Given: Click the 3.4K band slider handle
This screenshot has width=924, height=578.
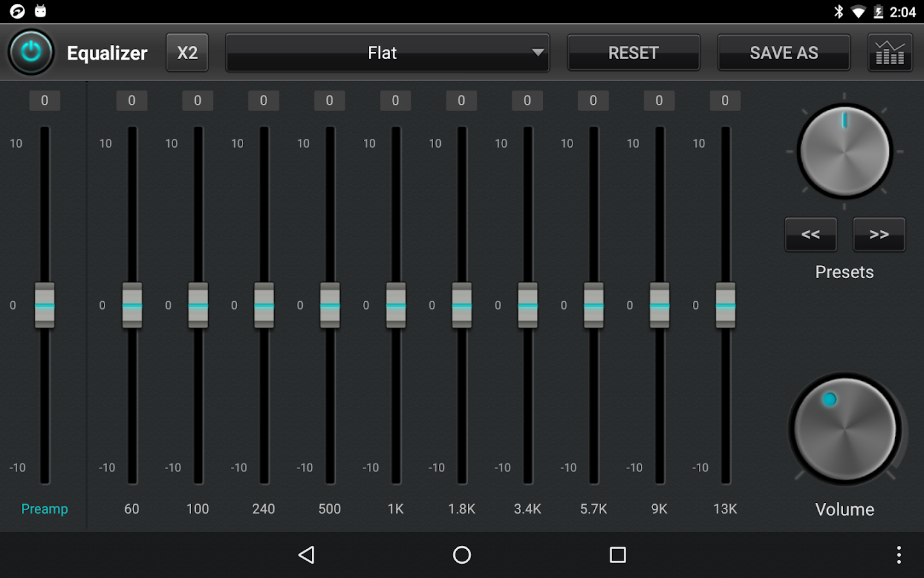Looking at the screenshot, I should click(527, 305).
